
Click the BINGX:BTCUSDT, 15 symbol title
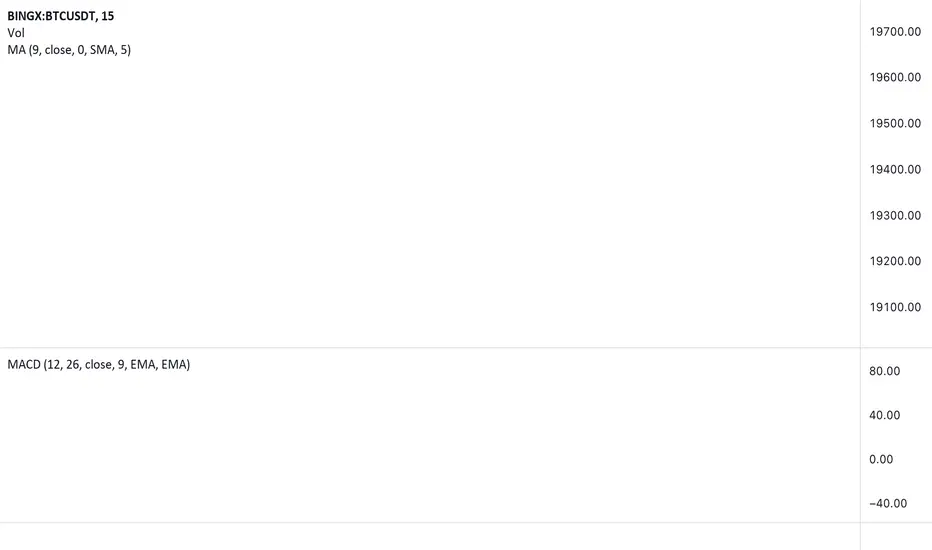pos(61,16)
